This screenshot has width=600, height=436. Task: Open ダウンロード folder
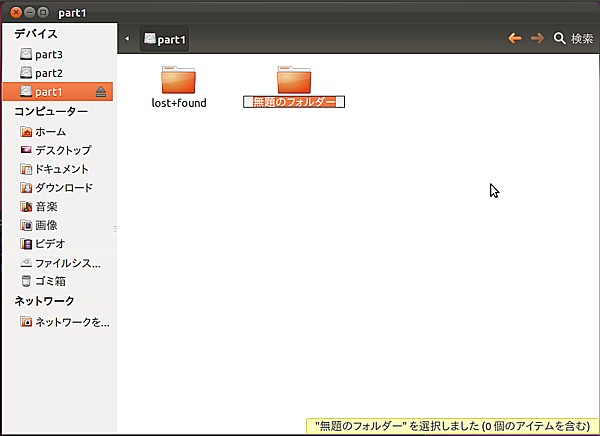(x=58, y=188)
